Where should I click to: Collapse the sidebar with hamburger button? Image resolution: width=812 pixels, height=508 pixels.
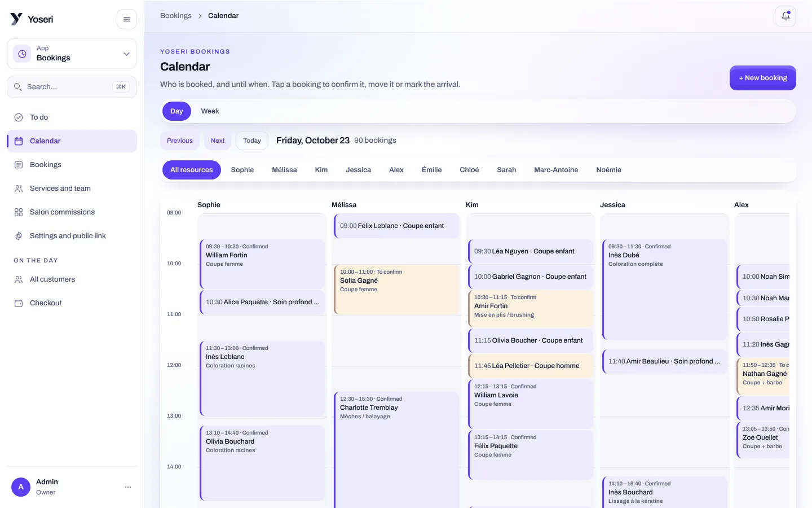click(x=127, y=19)
